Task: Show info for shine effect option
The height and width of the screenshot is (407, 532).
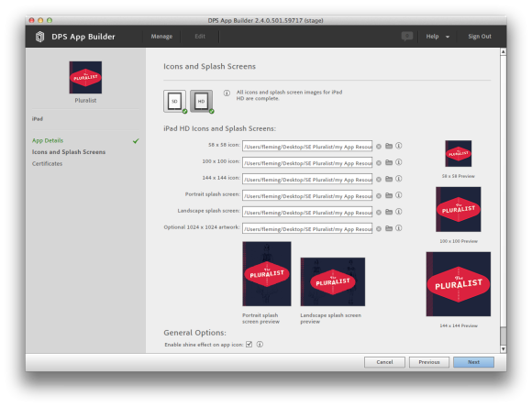Action: [x=260, y=345]
